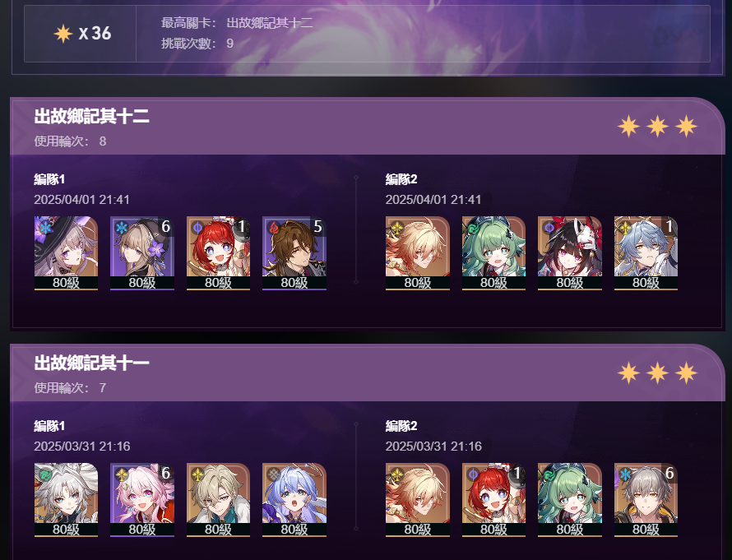Open the fox-mask girl character portrait
732x560 pixels.
(x=569, y=253)
